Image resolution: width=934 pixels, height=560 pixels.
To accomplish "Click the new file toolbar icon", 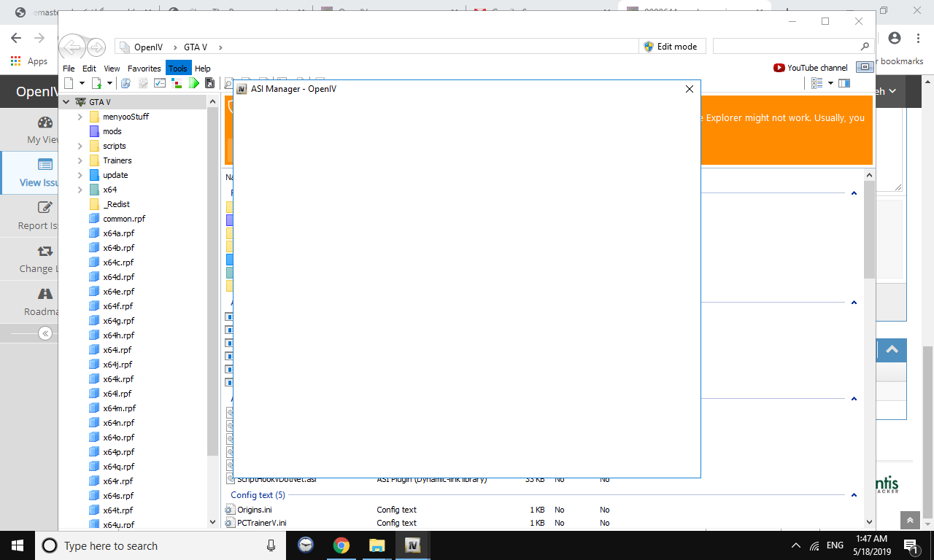I will click(69, 83).
